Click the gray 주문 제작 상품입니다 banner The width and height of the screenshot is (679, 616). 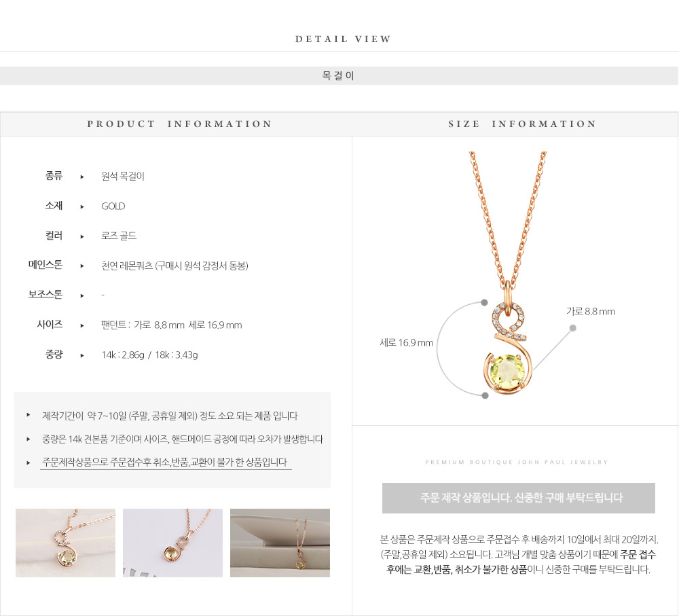pyautogui.click(x=518, y=499)
